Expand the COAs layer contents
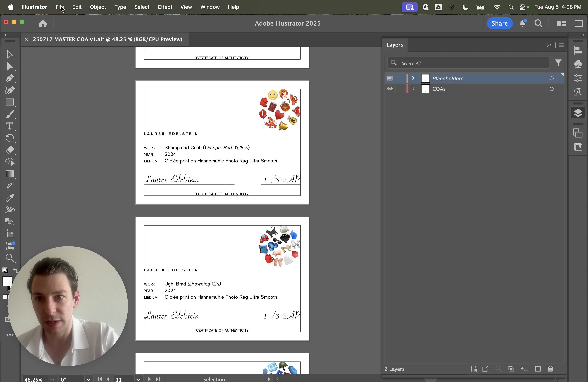 413,89
